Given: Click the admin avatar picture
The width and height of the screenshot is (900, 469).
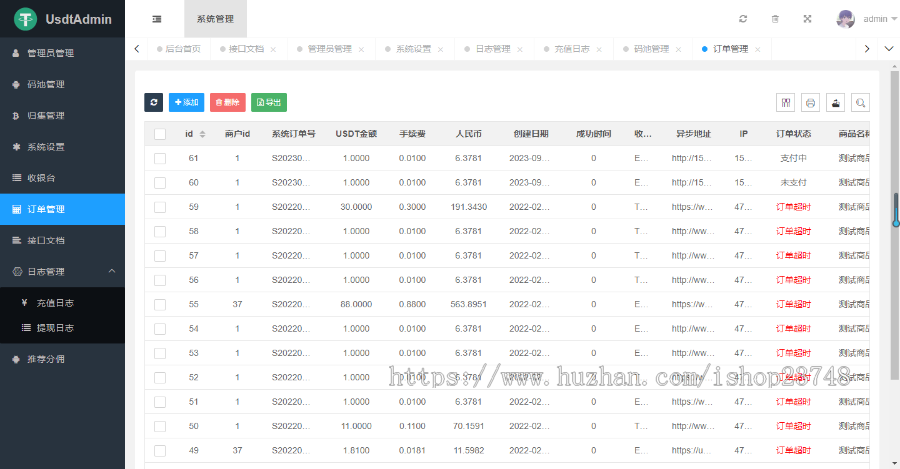Looking at the screenshot, I should [x=845, y=19].
